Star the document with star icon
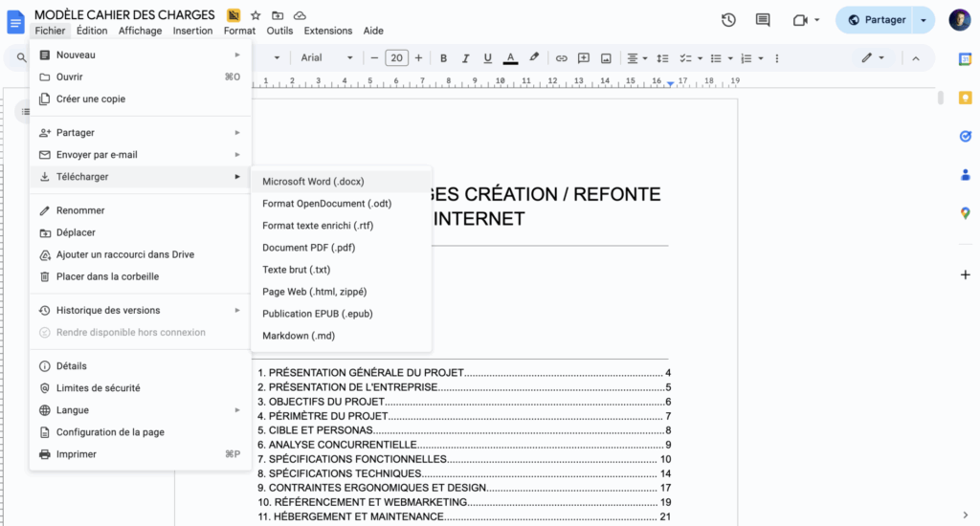Screen dimensions: 980x526 pyautogui.click(x=256, y=15)
